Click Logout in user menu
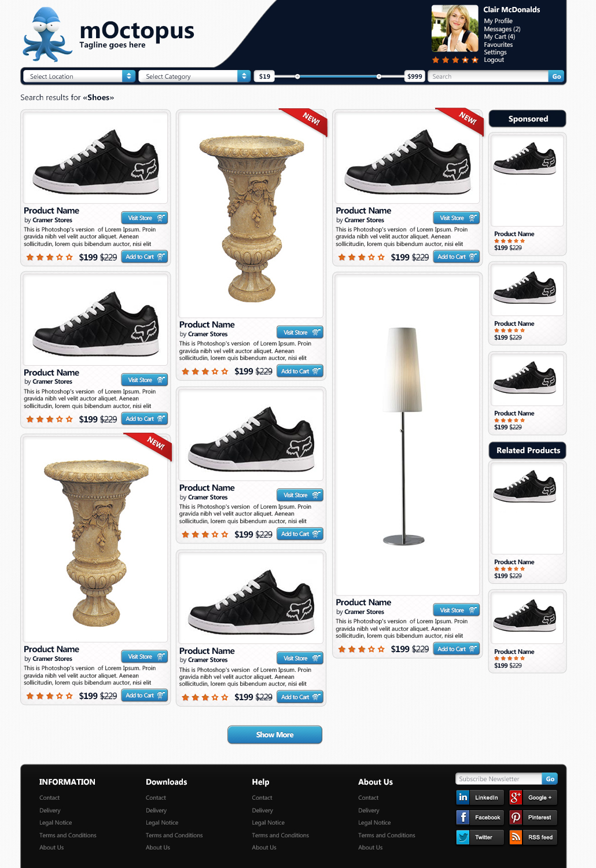The width and height of the screenshot is (596, 868). tap(494, 60)
